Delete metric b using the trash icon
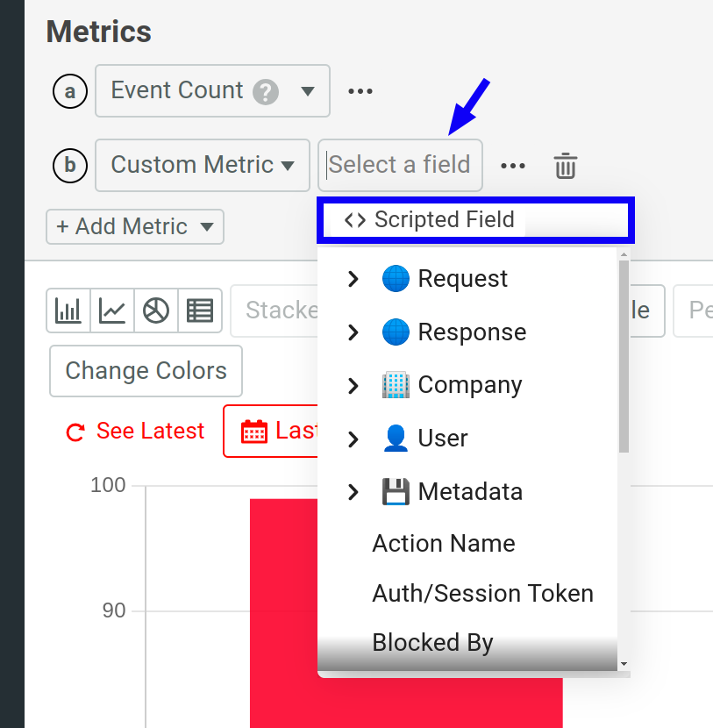The height and width of the screenshot is (728, 713). 565,165
